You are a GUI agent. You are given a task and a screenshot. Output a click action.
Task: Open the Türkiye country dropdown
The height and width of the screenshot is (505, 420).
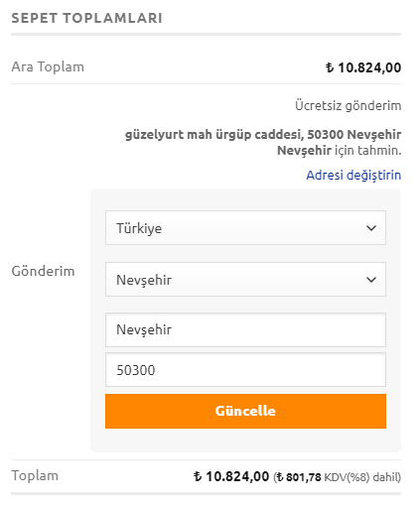coord(245,228)
